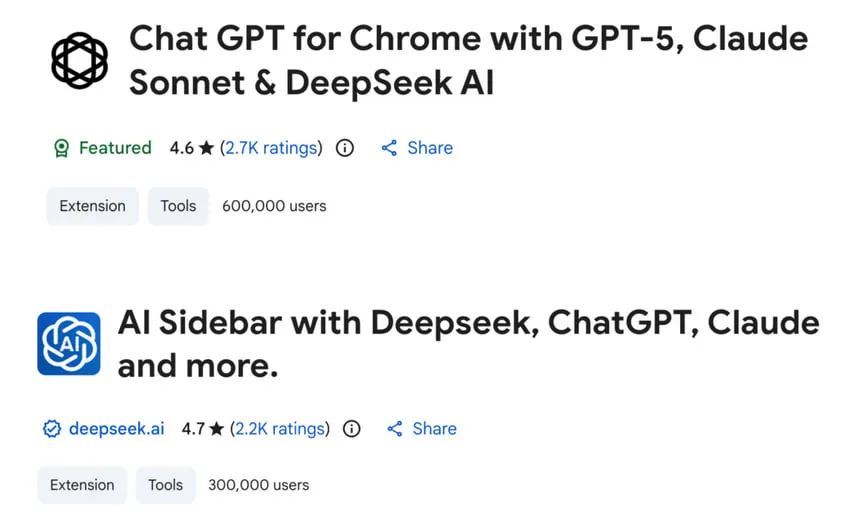Open the 2.2K ratings link

click(x=279, y=429)
